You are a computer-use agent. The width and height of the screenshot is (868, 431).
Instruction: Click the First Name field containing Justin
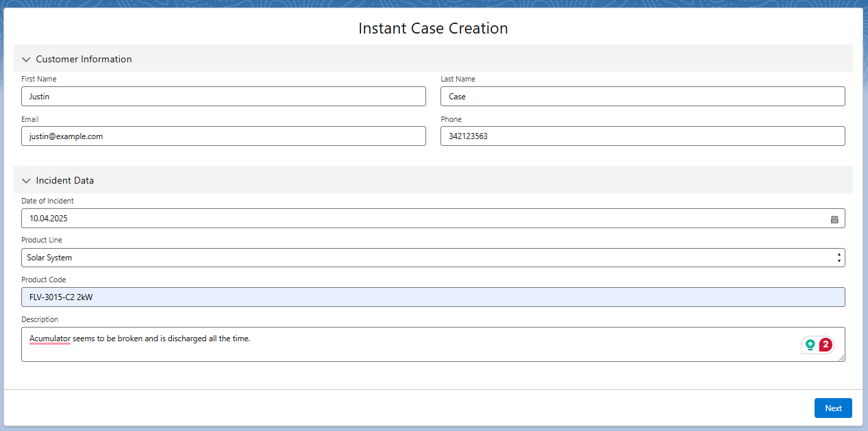click(223, 96)
